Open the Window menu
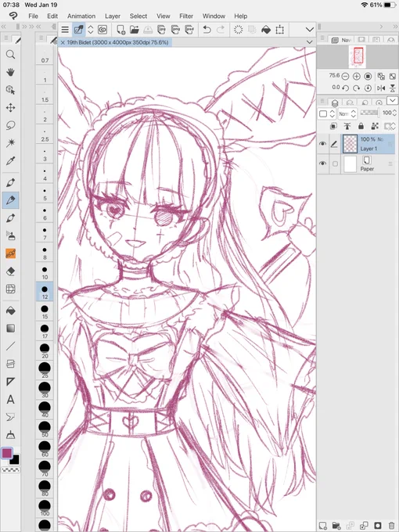 (x=214, y=16)
